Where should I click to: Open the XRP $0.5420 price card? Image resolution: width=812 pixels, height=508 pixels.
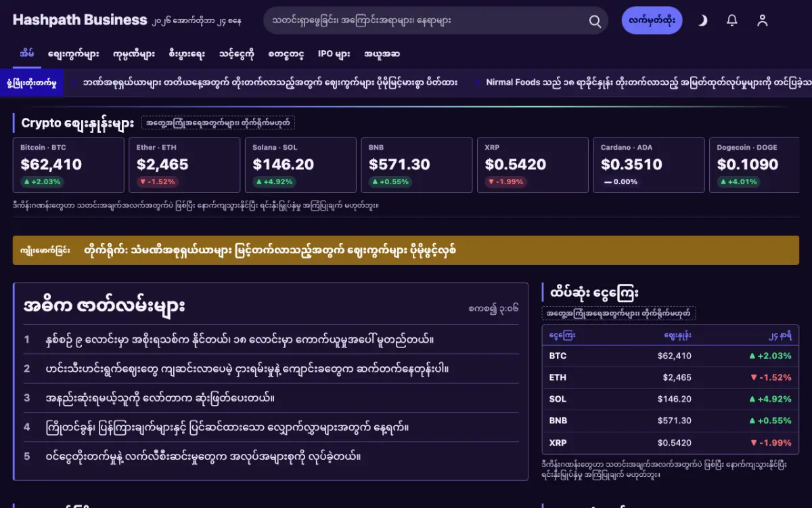tap(533, 165)
